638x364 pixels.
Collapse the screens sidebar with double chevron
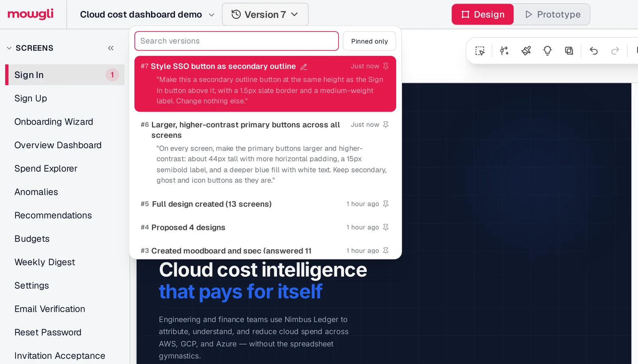point(111,48)
